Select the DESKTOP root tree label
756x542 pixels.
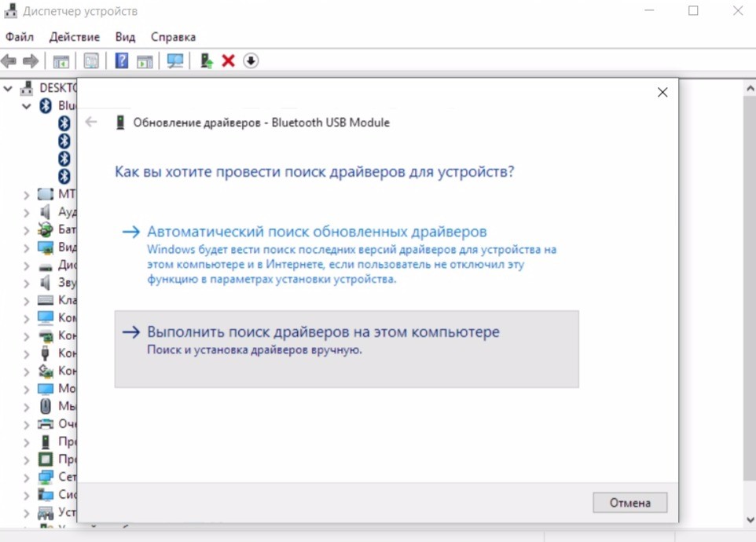pos(57,88)
